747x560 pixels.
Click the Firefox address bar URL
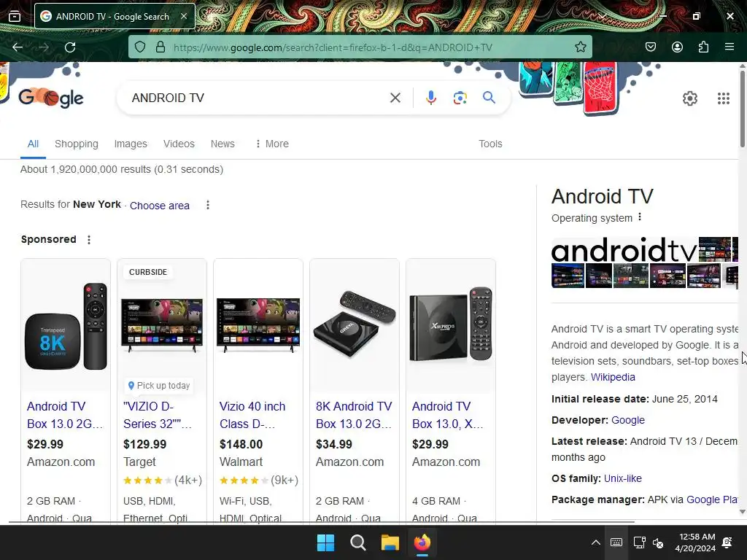(333, 47)
